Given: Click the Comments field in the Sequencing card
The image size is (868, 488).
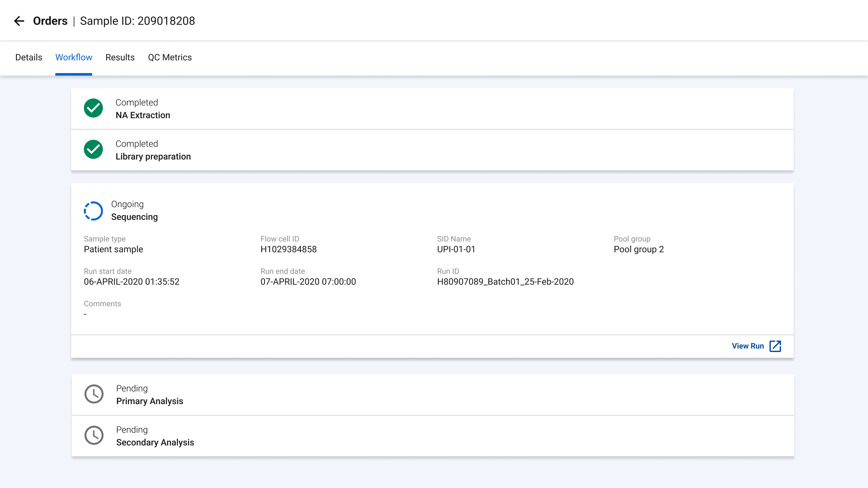Looking at the screenshot, I should point(102,308).
